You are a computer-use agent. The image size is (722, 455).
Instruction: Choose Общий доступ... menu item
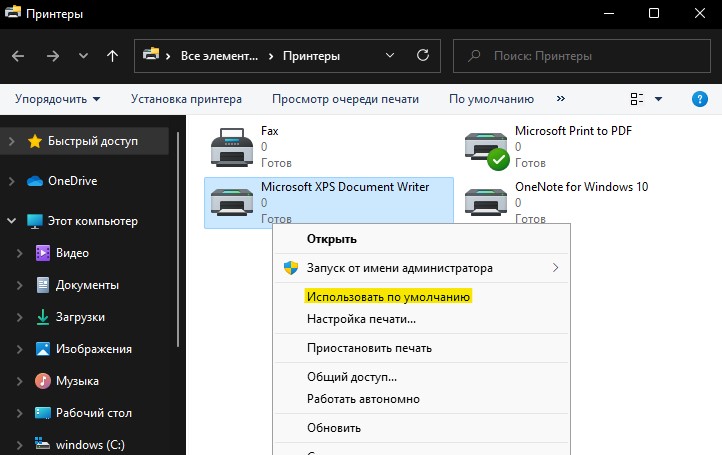(x=421, y=377)
